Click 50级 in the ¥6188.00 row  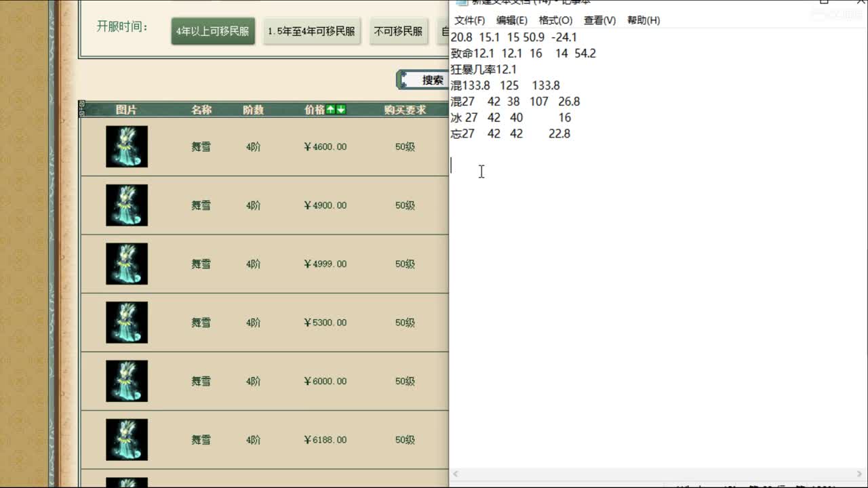pyautogui.click(x=405, y=440)
